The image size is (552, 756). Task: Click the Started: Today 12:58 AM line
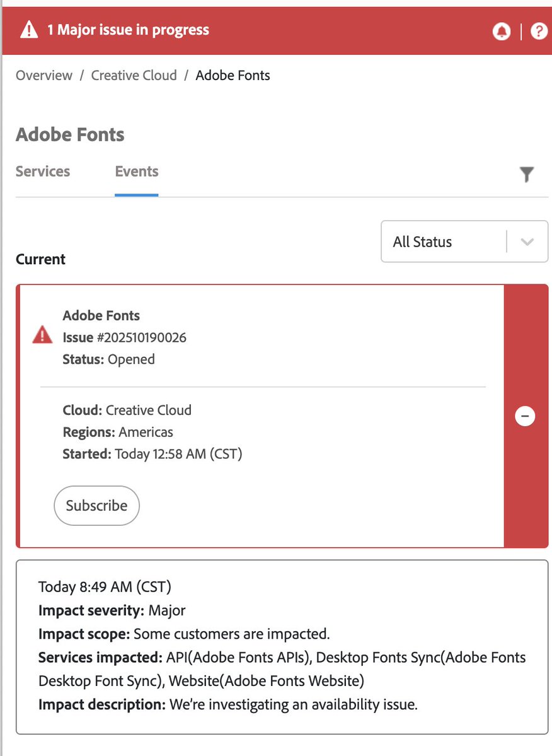pos(152,454)
